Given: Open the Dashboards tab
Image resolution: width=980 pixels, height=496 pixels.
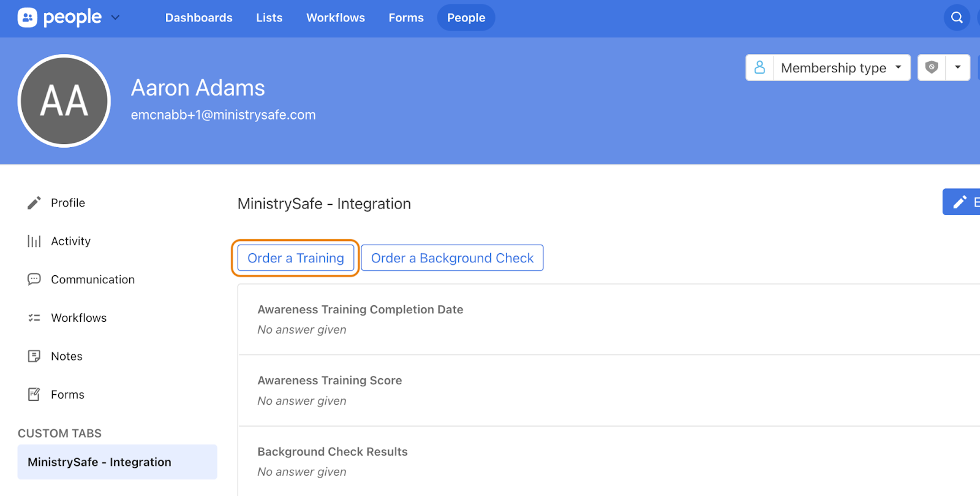Looking at the screenshot, I should (198, 18).
